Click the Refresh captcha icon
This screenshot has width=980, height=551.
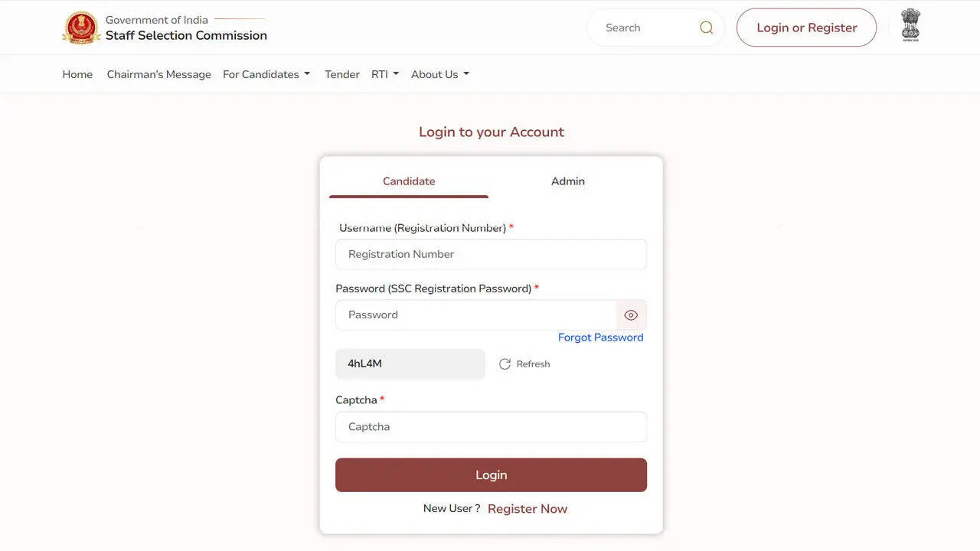(505, 364)
